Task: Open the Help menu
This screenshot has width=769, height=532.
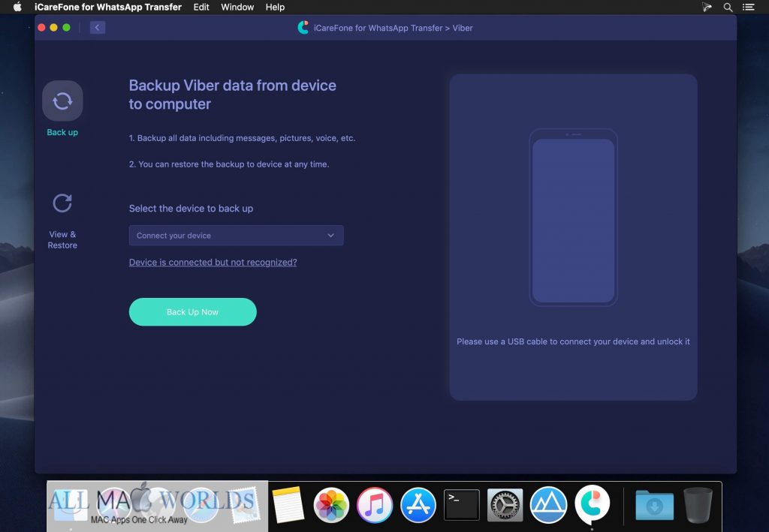Action: point(275,7)
